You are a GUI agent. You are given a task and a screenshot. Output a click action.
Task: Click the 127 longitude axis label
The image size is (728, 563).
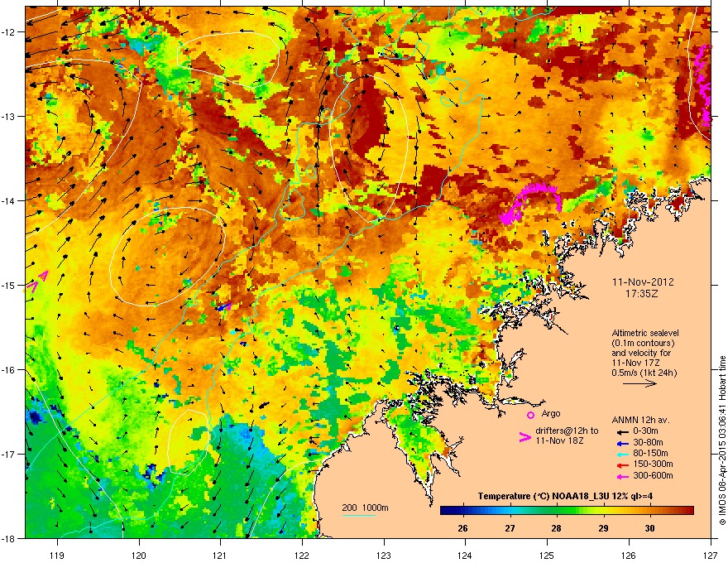tap(711, 555)
